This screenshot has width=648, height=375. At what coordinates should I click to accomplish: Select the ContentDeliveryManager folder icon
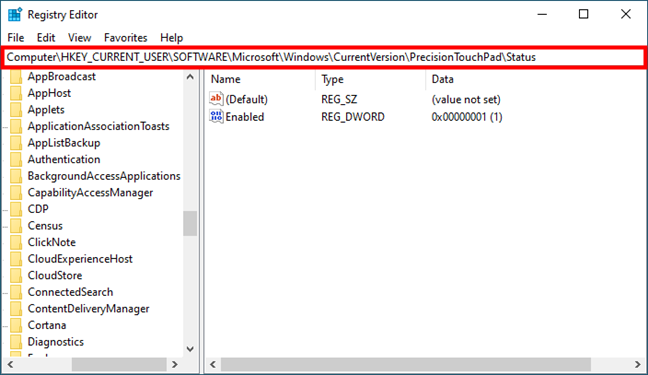pyautogui.click(x=16, y=308)
